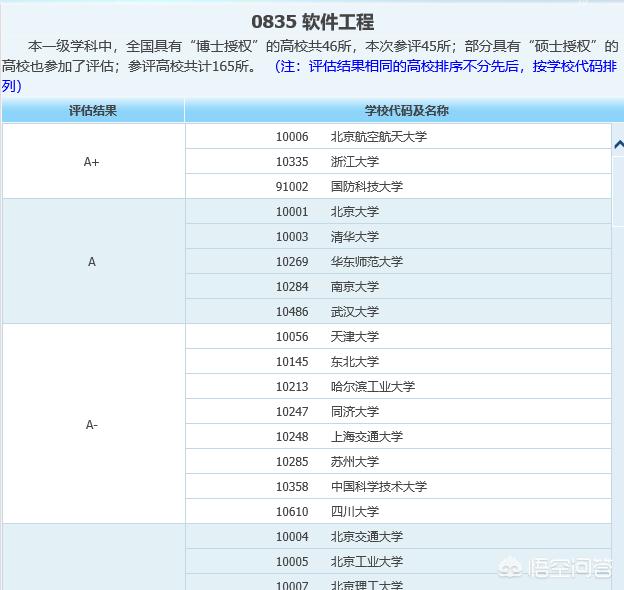Select the 华东师范大学 entry

(366, 262)
